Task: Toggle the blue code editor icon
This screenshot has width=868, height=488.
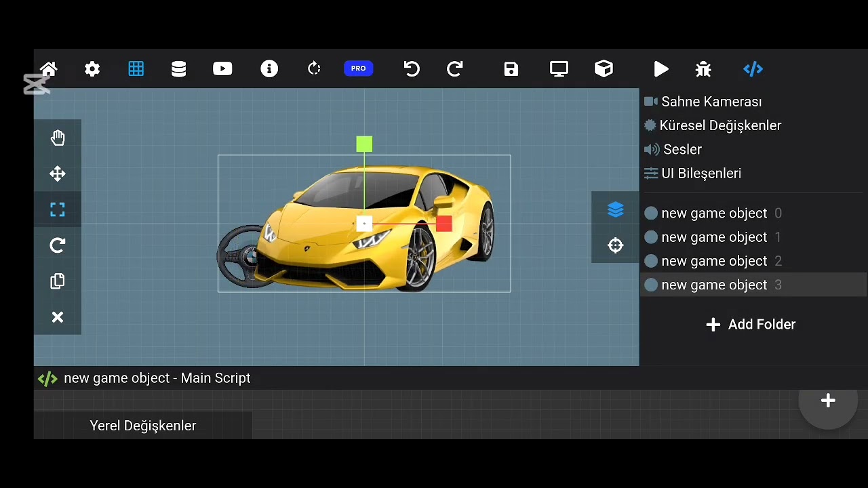Action: click(753, 68)
